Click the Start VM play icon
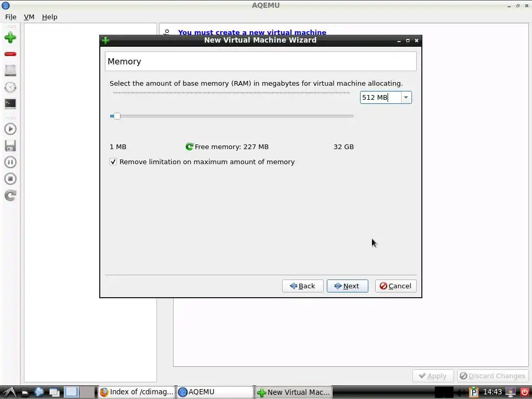 (10, 129)
